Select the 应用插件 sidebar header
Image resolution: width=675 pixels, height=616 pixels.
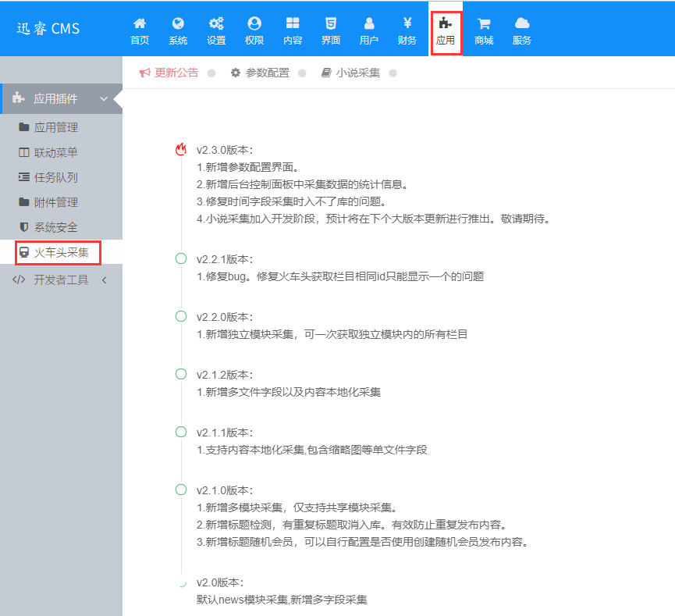[61, 98]
